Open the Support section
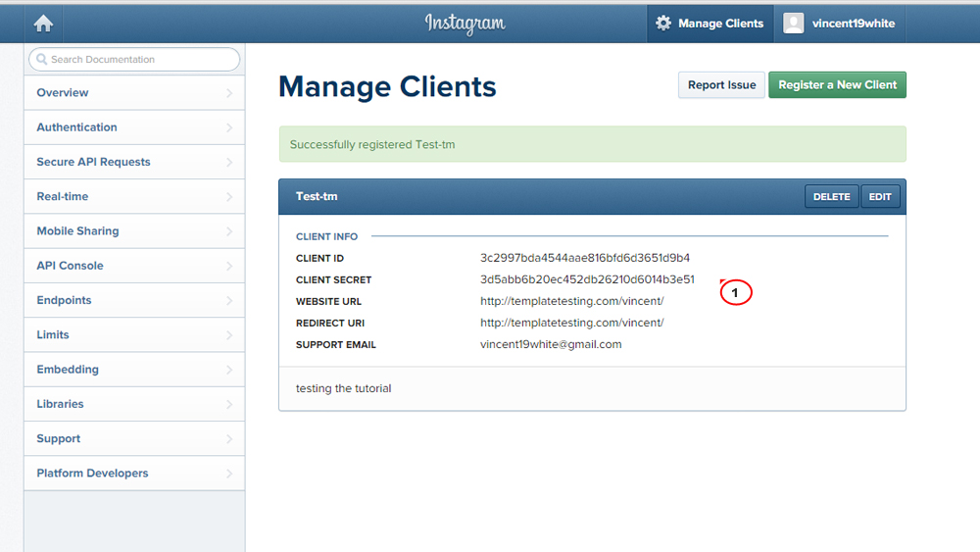The height and width of the screenshot is (552, 980). coord(134,439)
